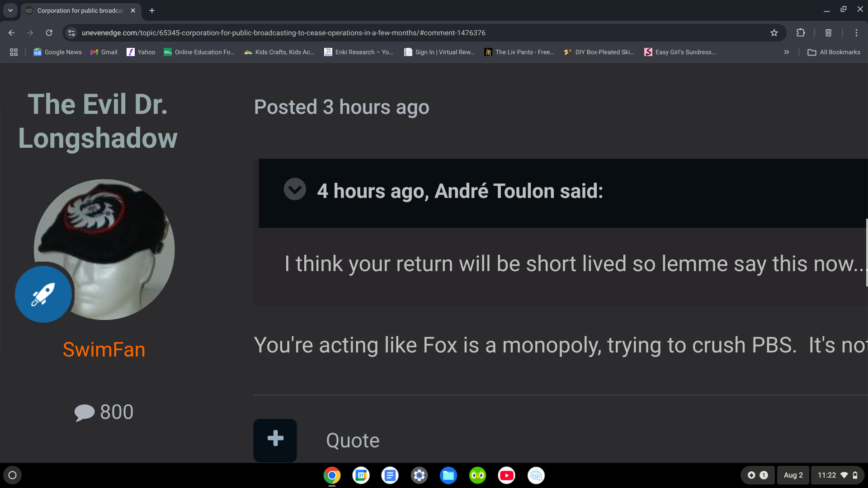Click the site information icon in address bar
Viewport: 868px width, 488px height.
71,33
